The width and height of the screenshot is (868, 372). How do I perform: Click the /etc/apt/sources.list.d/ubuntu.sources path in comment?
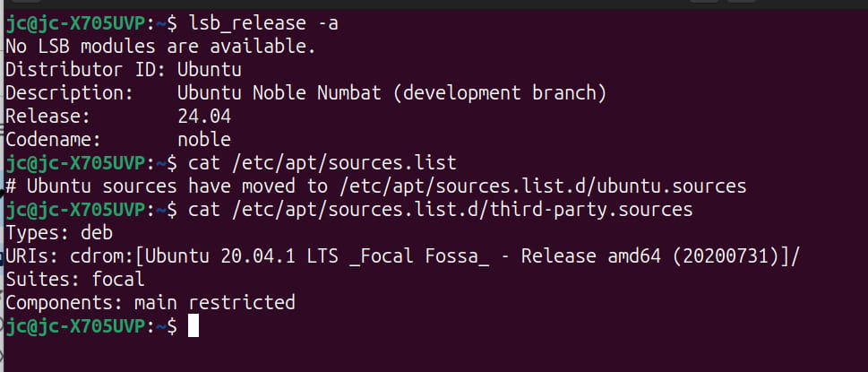coord(542,186)
